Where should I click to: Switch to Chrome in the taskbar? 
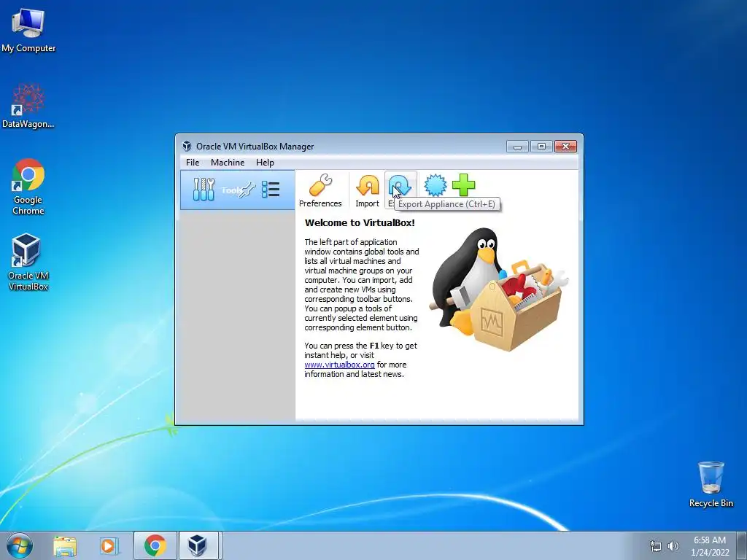click(155, 545)
